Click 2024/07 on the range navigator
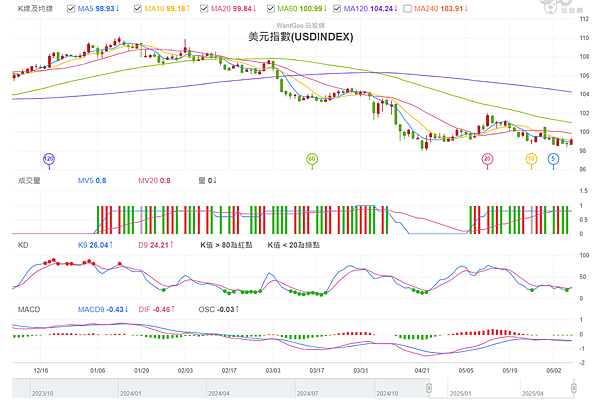 [x=307, y=393]
